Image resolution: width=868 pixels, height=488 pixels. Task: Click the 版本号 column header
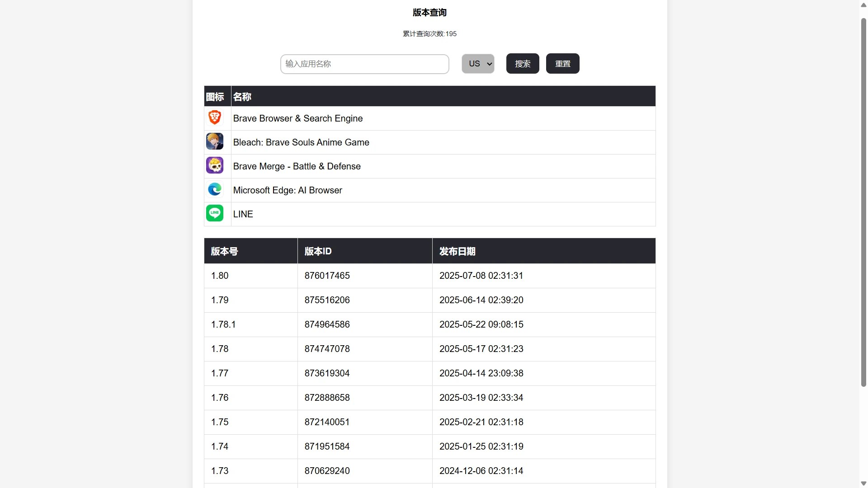pos(224,251)
